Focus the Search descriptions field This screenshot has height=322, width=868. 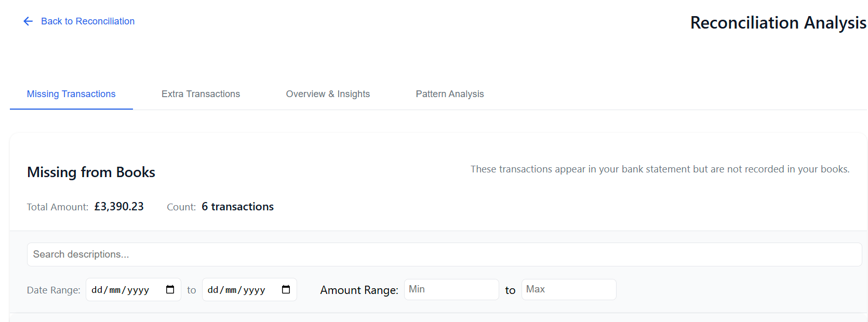pyautogui.click(x=444, y=254)
